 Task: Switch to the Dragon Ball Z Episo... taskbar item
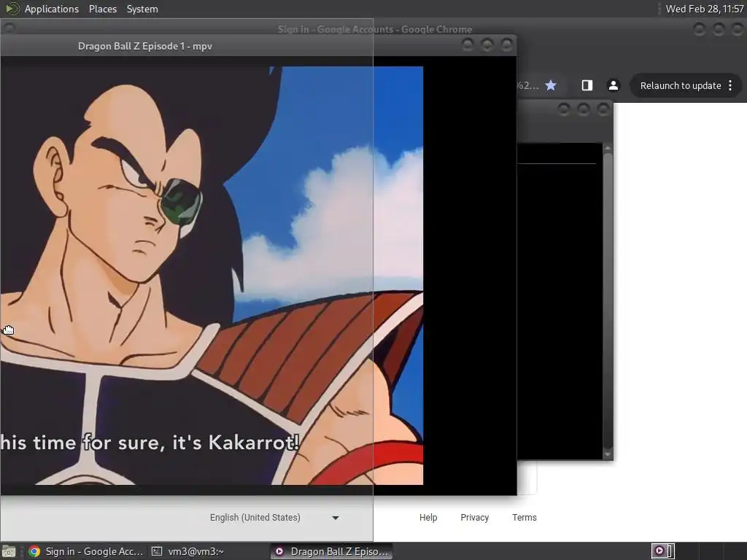point(332,551)
